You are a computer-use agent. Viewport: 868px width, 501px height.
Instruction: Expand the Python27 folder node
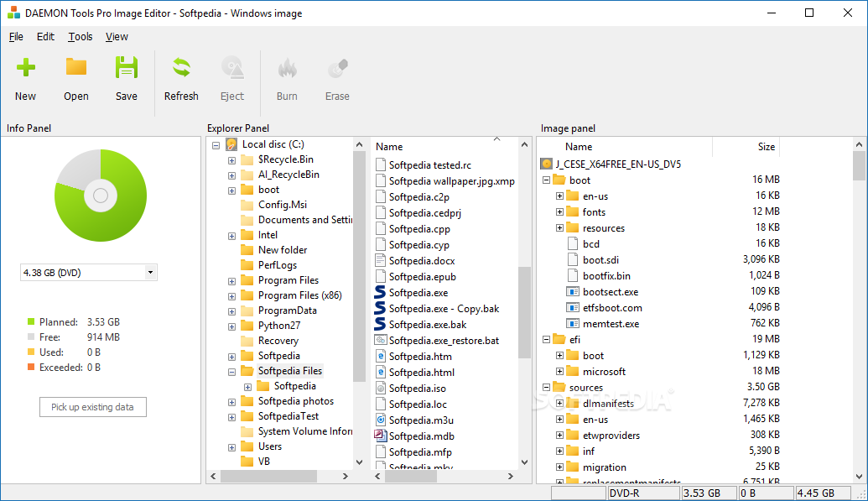coord(232,326)
